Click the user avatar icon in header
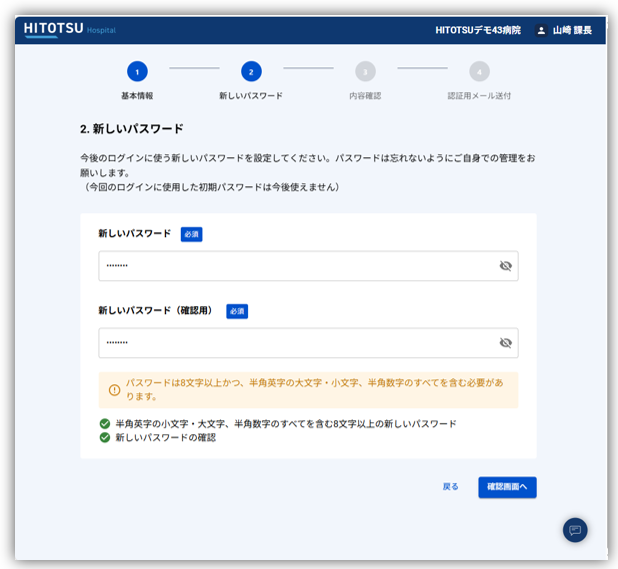 click(541, 31)
